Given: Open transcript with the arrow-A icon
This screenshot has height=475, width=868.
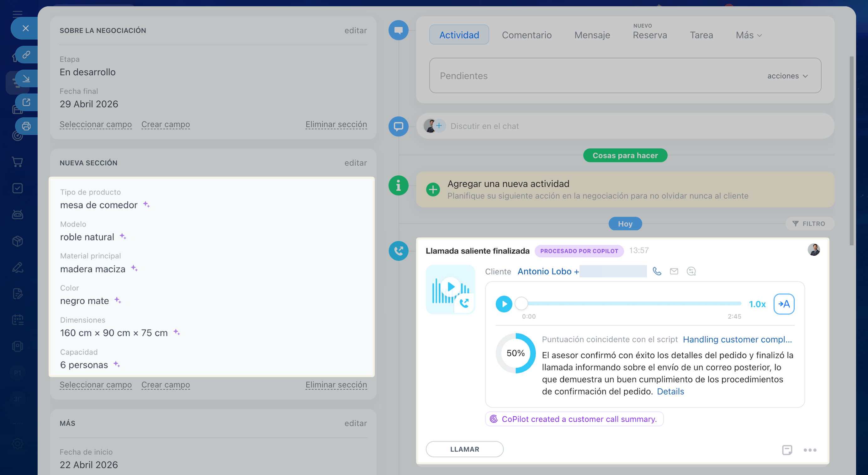Looking at the screenshot, I should [x=783, y=304].
